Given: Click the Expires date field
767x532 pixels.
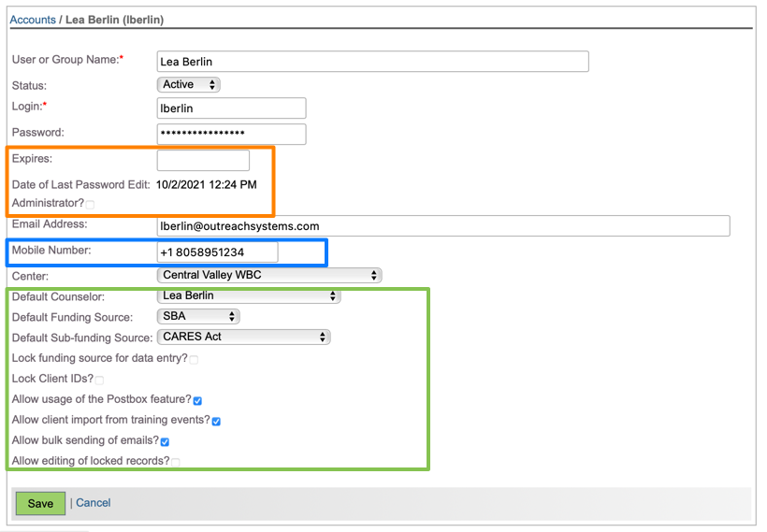Looking at the screenshot, I should pyautogui.click(x=203, y=160).
